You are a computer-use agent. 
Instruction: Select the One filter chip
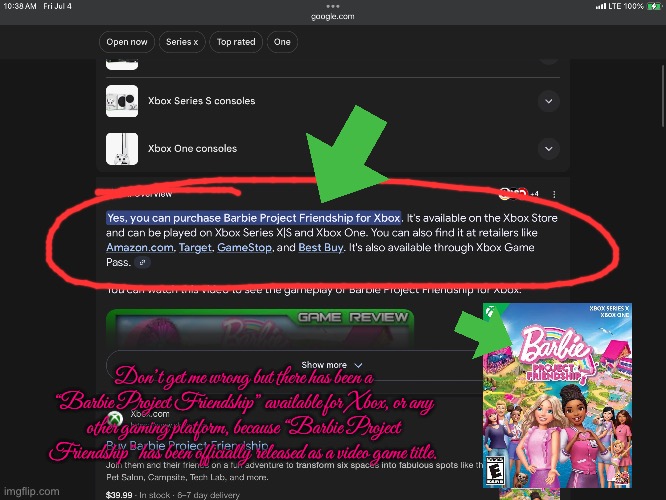282,42
